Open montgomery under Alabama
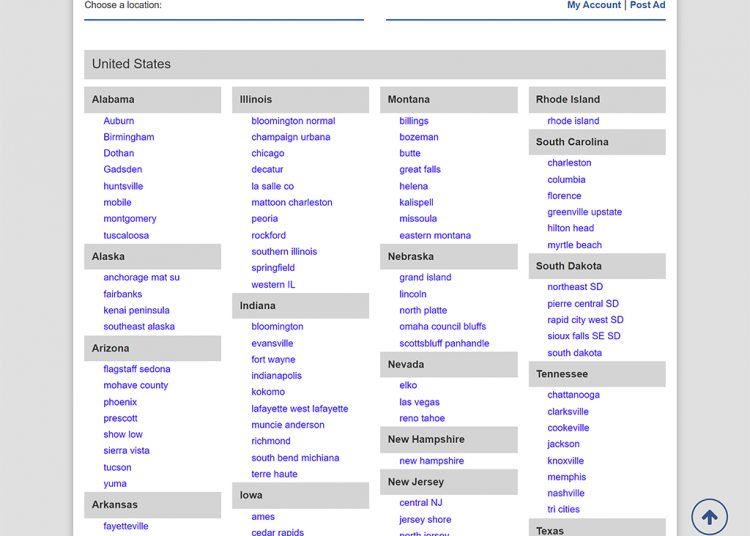Image resolution: width=750 pixels, height=536 pixels. tap(130, 219)
